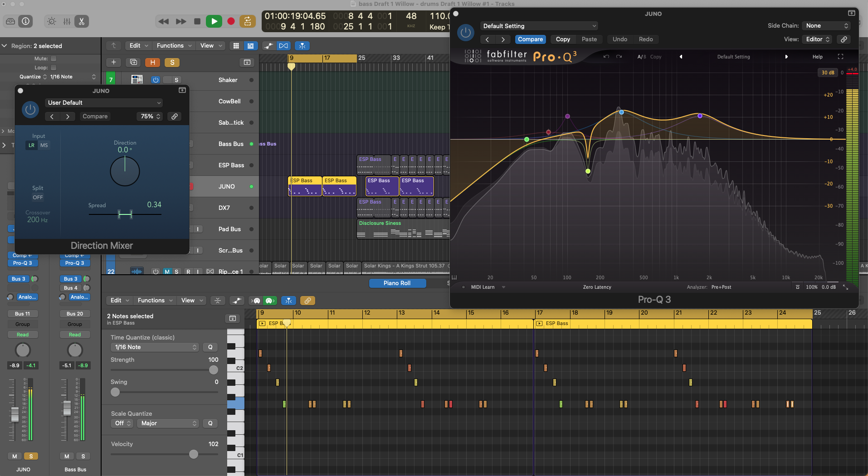The image size is (868, 476).
Task: Open the Library inbox icon in control bar
Action: coord(10,21)
